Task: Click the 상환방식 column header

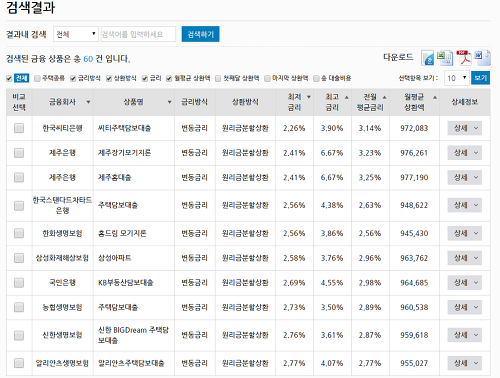Action: (245, 102)
